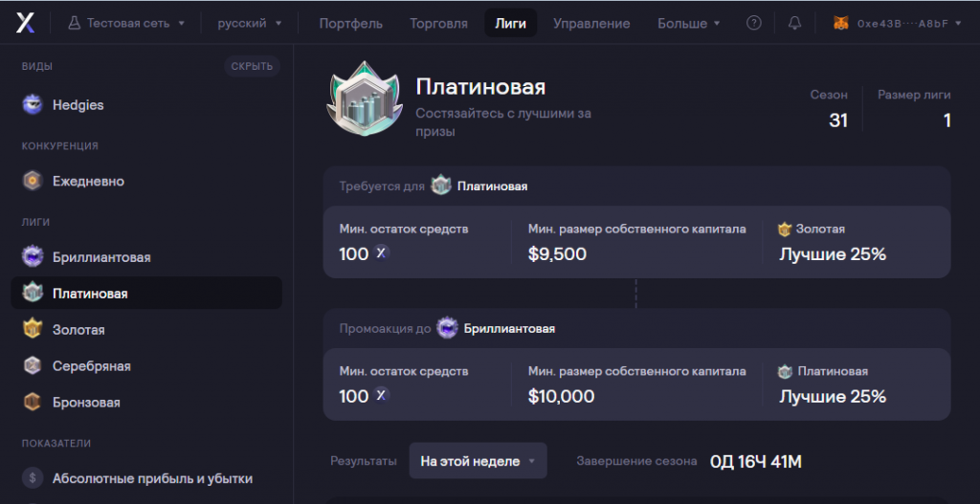Open the русский language dropdown
The height and width of the screenshot is (504, 980).
coord(250,23)
